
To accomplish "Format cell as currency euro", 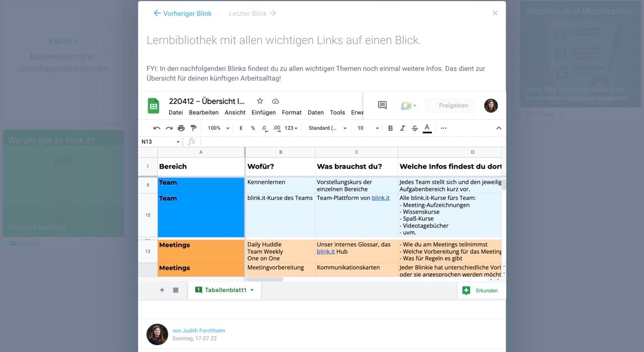I will [241, 128].
